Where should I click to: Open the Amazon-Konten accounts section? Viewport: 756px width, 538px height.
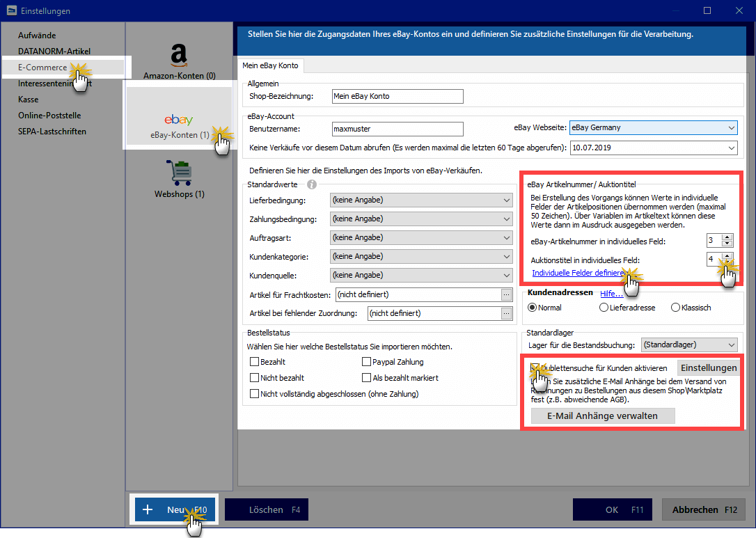click(179, 61)
